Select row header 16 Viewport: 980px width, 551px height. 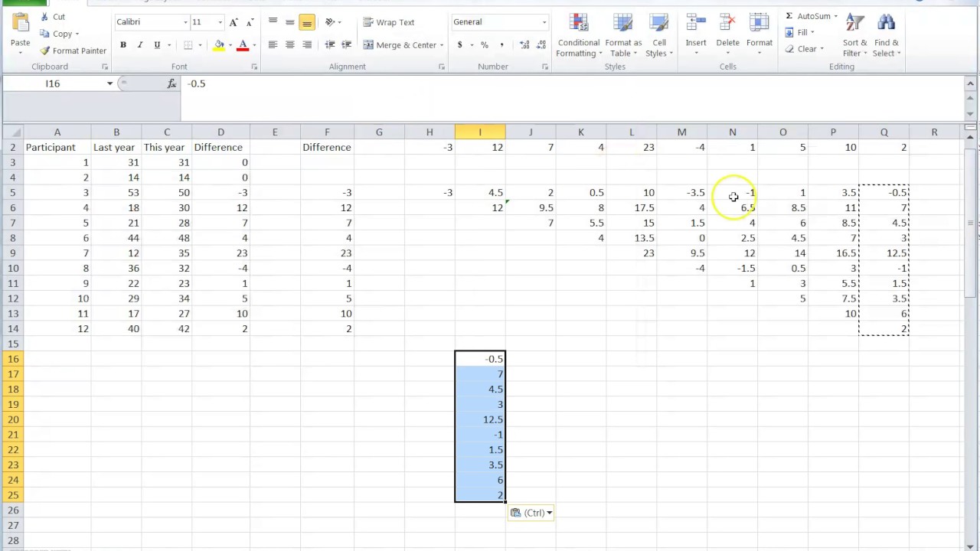[x=13, y=359]
